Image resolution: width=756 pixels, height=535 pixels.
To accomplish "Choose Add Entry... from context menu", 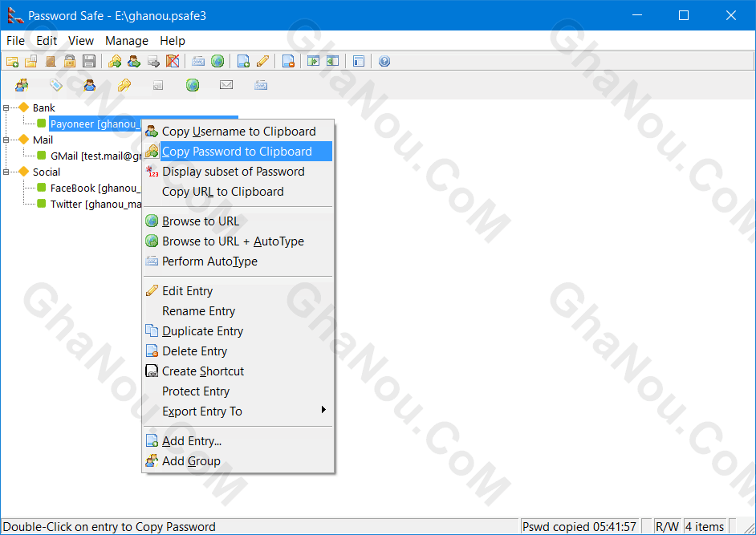I will 238,441.
